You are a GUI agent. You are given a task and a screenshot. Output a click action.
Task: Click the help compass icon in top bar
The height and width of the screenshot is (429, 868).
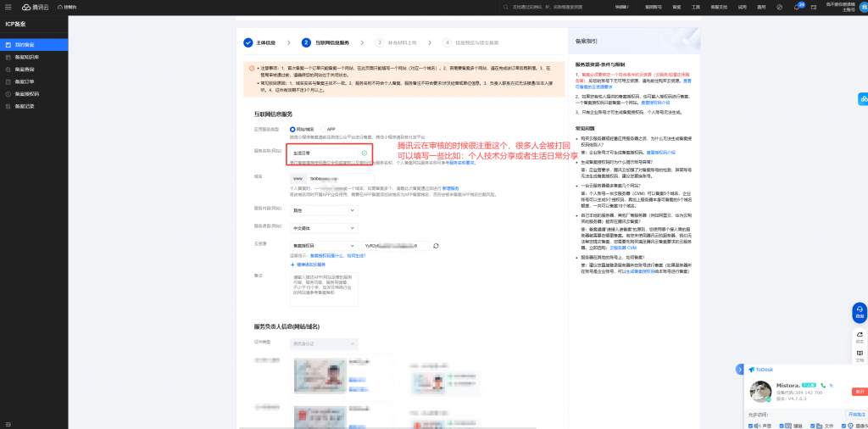click(x=780, y=7)
